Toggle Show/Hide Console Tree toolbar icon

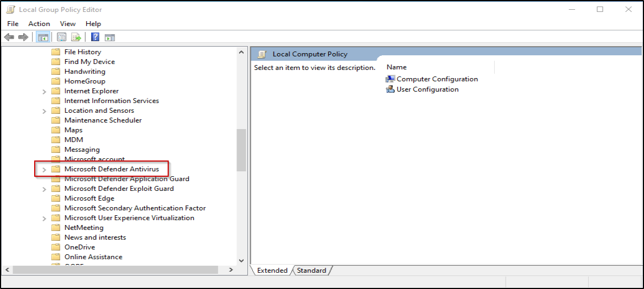pyautogui.click(x=43, y=37)
